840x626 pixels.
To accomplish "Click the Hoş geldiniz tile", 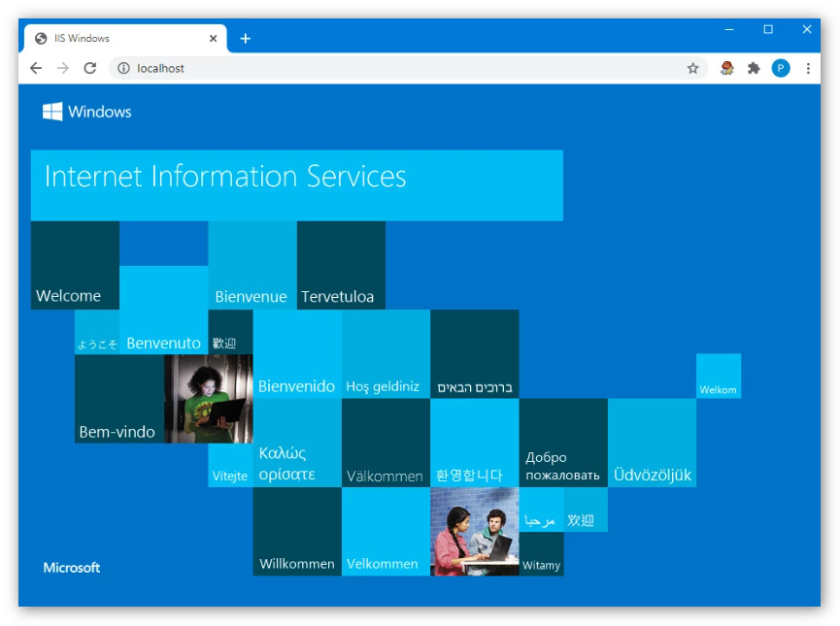I will coord(386,354).
